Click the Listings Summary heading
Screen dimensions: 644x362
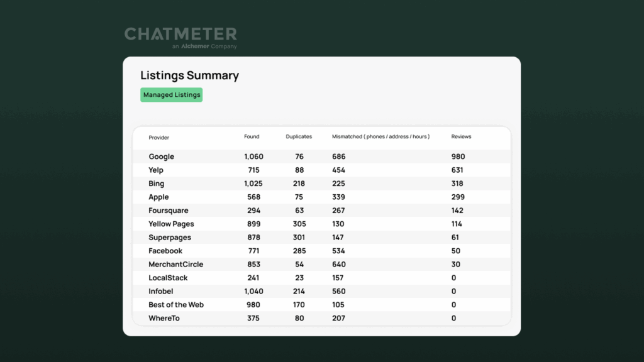189,75
